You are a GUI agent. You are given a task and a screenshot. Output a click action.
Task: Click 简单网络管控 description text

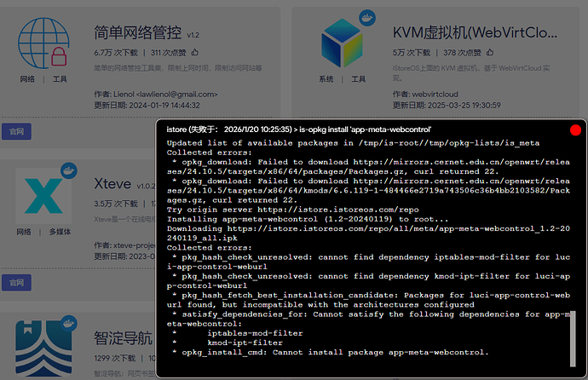coord(178,68)
